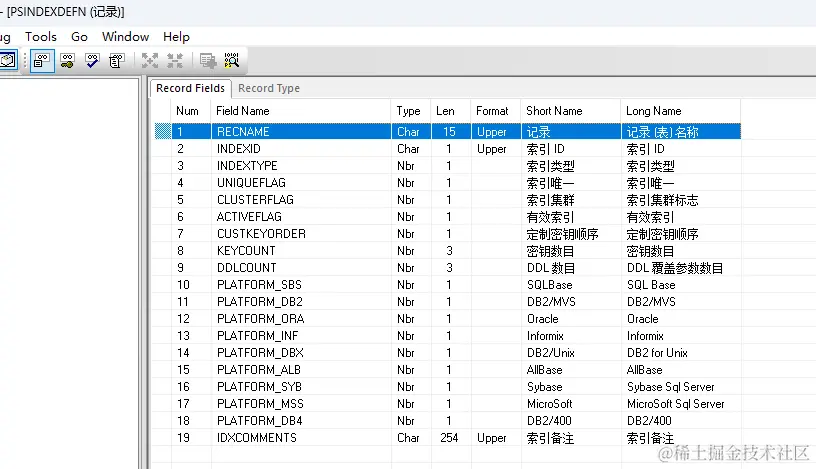Click the 'Informix' long name cell

(645, 336)
